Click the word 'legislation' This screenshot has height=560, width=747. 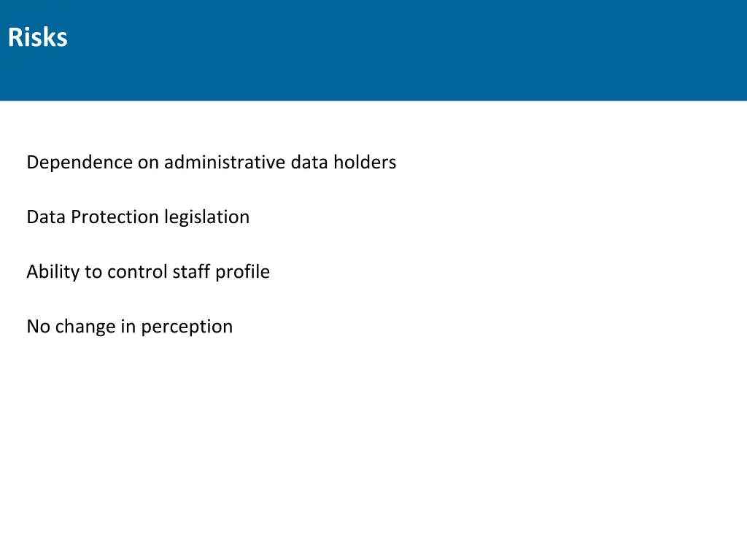pos(206,217)
